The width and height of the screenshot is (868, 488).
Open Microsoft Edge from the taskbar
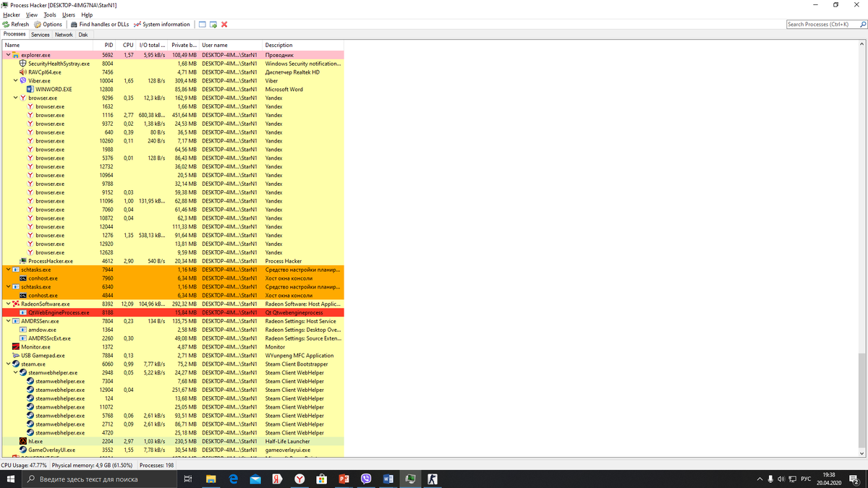234,479
